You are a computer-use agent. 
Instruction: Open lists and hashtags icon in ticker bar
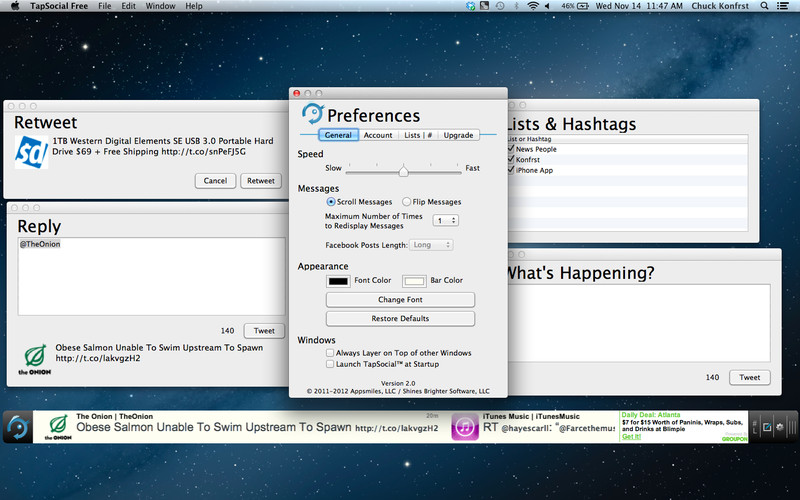click(x=756, y=427)
